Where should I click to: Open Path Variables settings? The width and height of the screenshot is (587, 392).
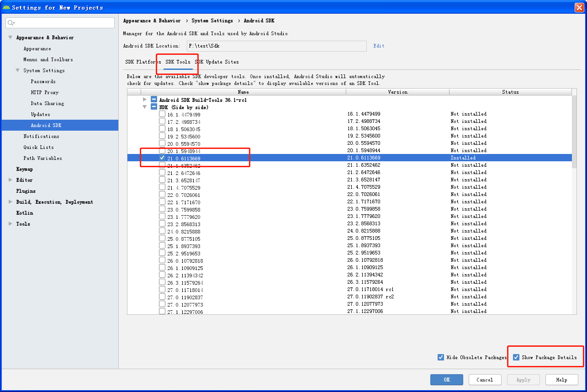pos(43,158)
